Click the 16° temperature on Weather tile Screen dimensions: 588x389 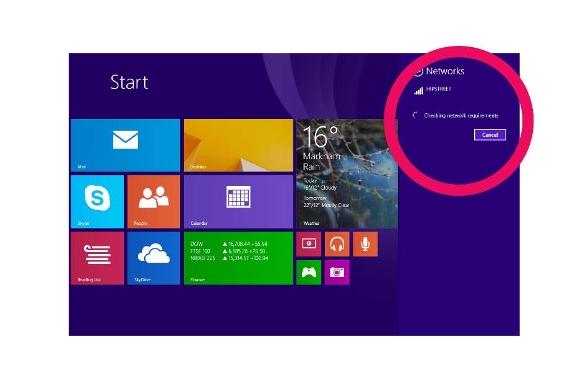pos(320,137)
